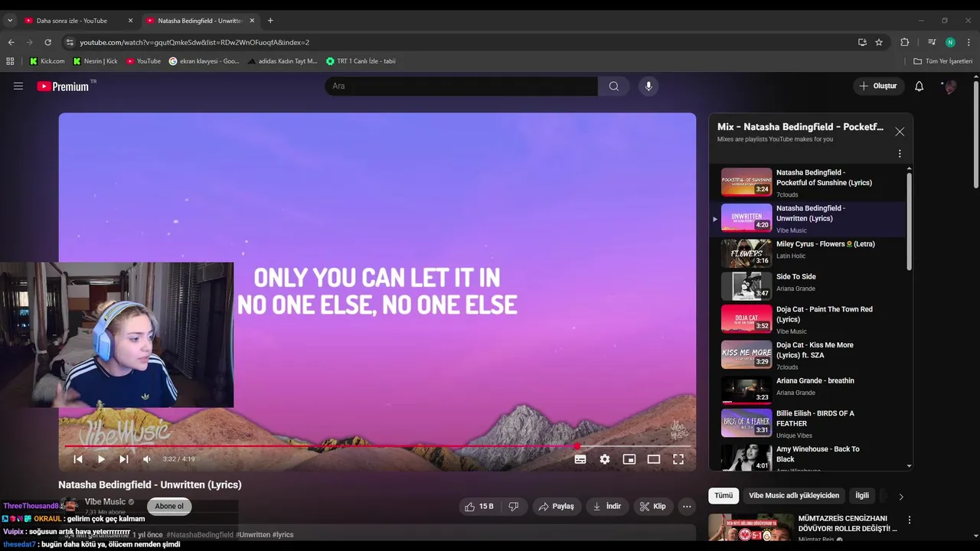Enter full screen mode
This screenshot has height=551, width=980.
point(678,459)
